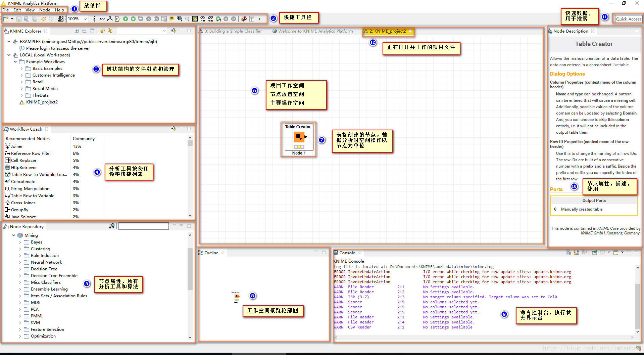Open the View menu

30,10
